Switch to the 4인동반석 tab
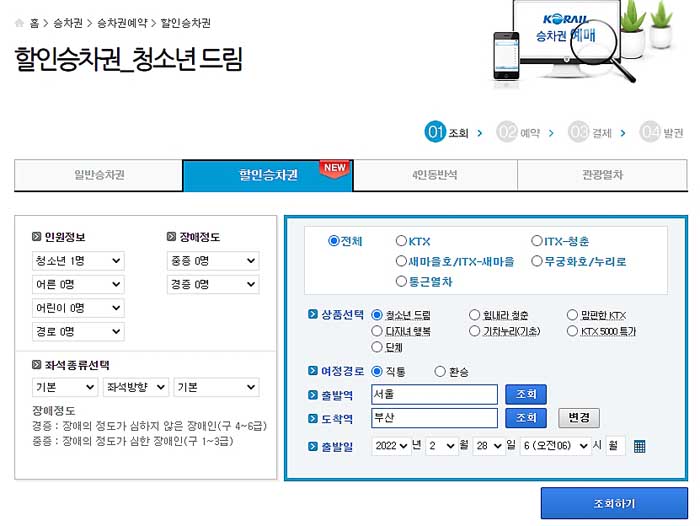 coord(435,175)
